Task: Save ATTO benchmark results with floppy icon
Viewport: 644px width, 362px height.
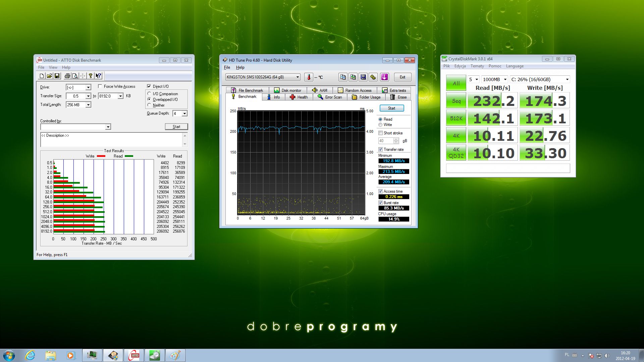Action: pos(57,76)
